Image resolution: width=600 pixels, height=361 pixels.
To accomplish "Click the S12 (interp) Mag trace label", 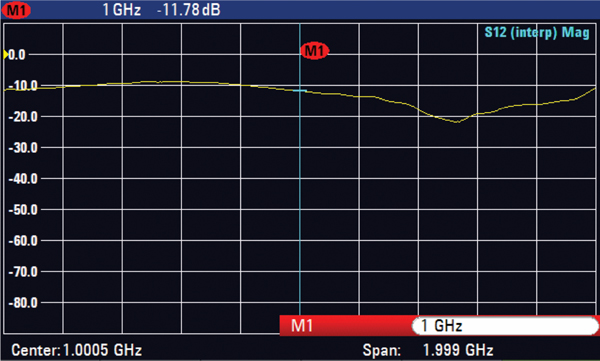I will coord(537,33).
